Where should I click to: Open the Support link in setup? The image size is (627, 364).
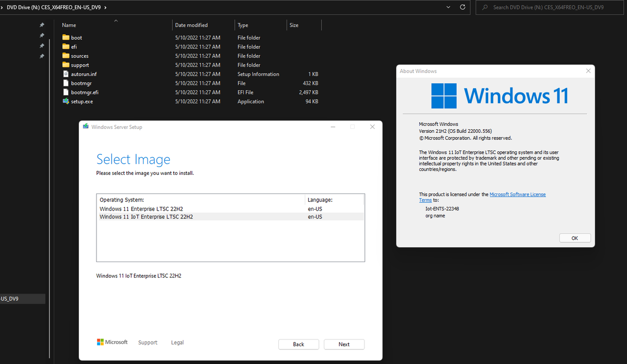[x=148, y=342]
